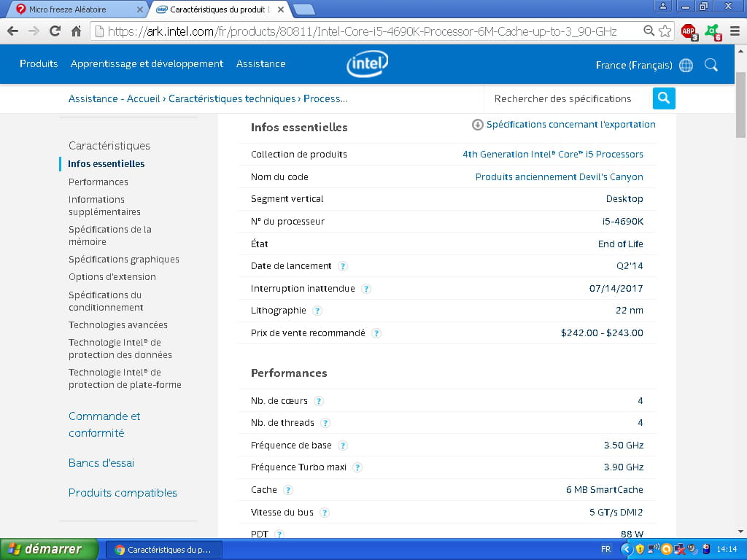Screen dimensions: 747x560
Task: Open 4th Generation Intel Core i5 Processors link
Action: pos(553,155)
